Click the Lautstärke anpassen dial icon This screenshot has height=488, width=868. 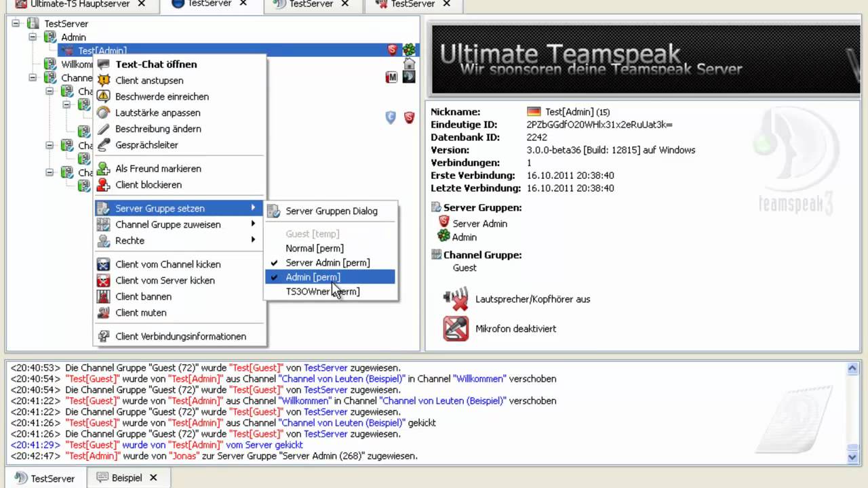[104, 113]
